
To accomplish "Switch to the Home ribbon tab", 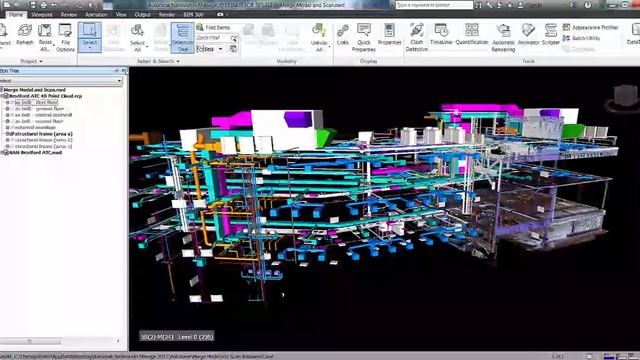I will pos(16,14).
